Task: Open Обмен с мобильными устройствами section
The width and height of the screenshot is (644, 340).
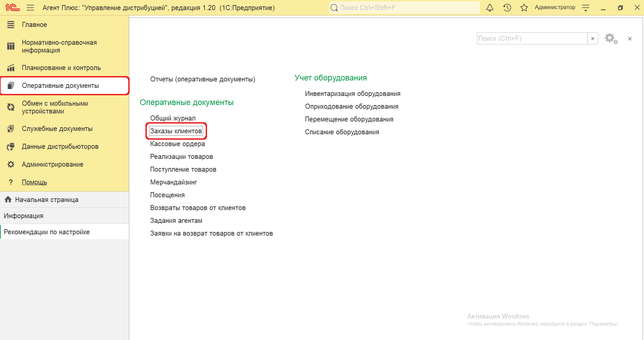Action: (55, 107)
